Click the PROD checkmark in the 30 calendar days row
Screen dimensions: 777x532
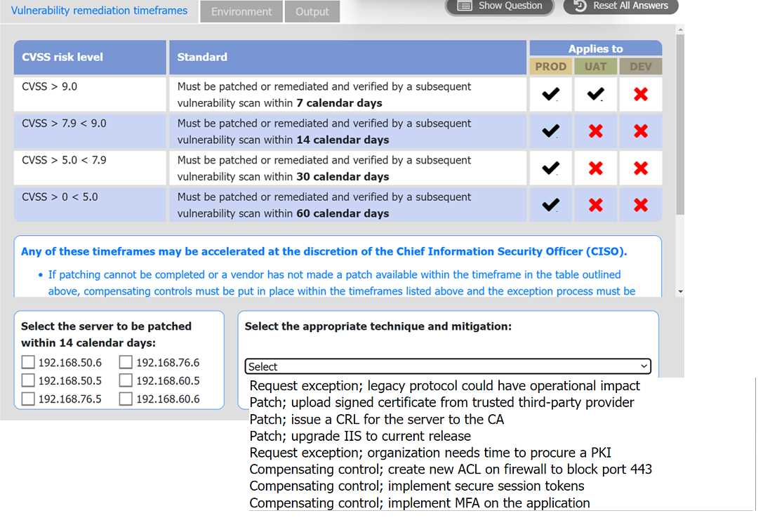pos(550,168)
